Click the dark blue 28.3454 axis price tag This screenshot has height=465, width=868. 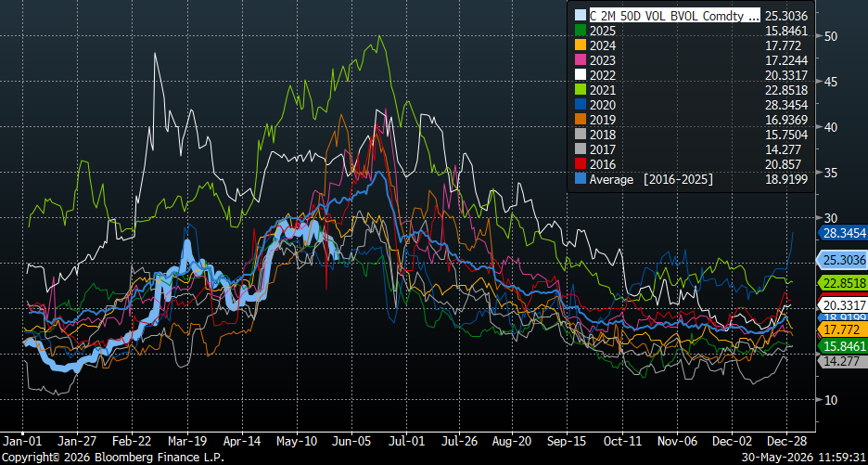842,233
